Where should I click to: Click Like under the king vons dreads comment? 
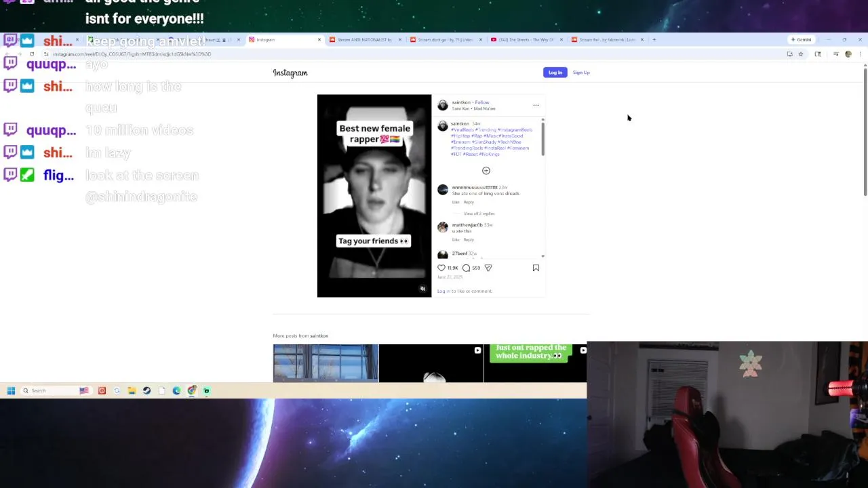point(456,202)
